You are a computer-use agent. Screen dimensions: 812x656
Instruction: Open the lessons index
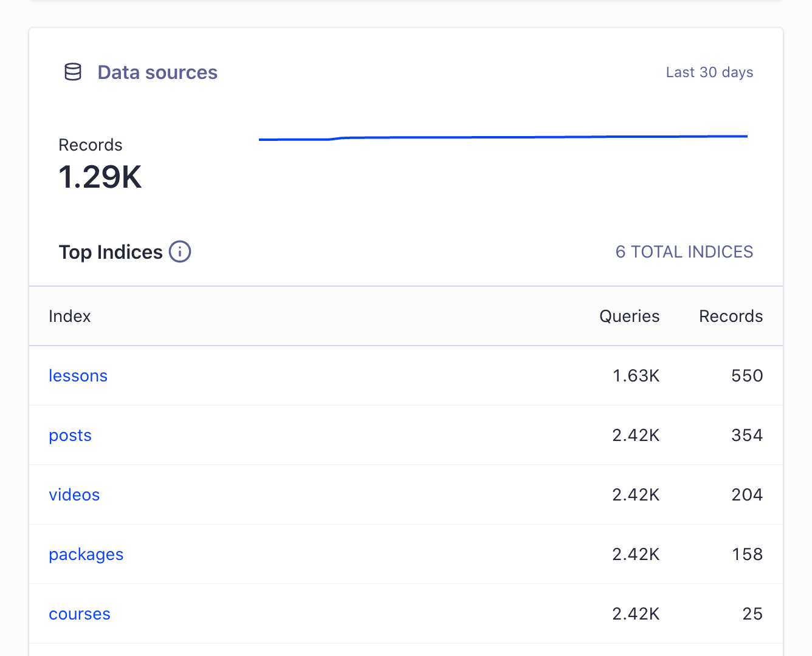pos(78,375)
